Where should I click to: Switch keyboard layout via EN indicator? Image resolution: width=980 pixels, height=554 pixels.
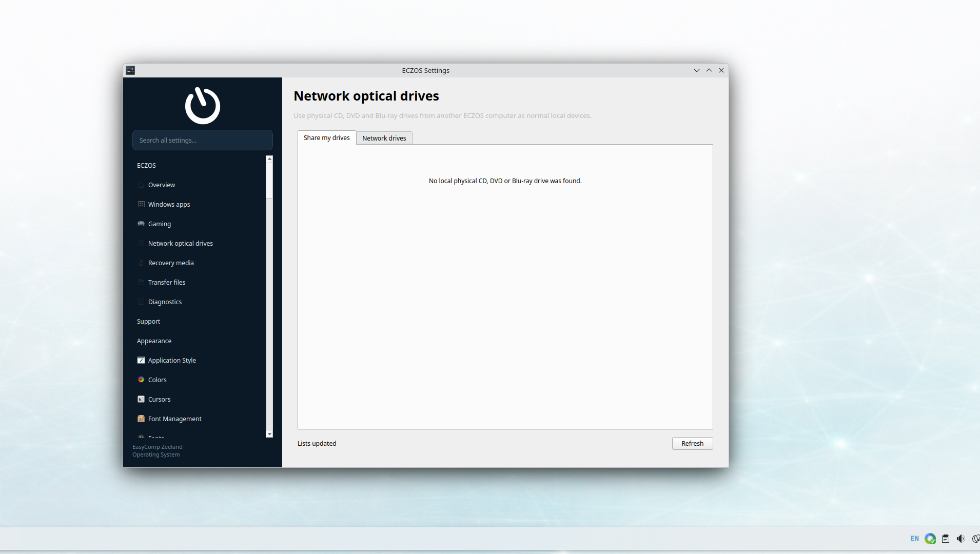point(915,539)
